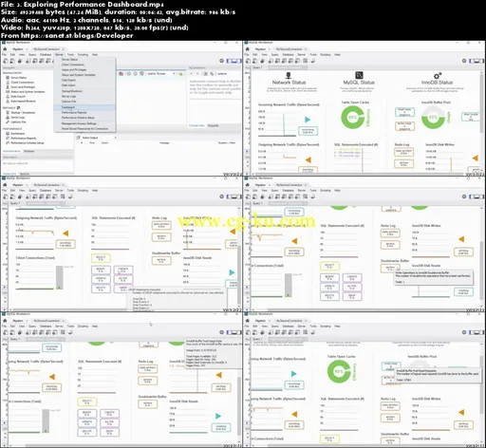Switch to the Administration tab in Navigator
Viewport: 486px width, 448px height.
(11, 151)
